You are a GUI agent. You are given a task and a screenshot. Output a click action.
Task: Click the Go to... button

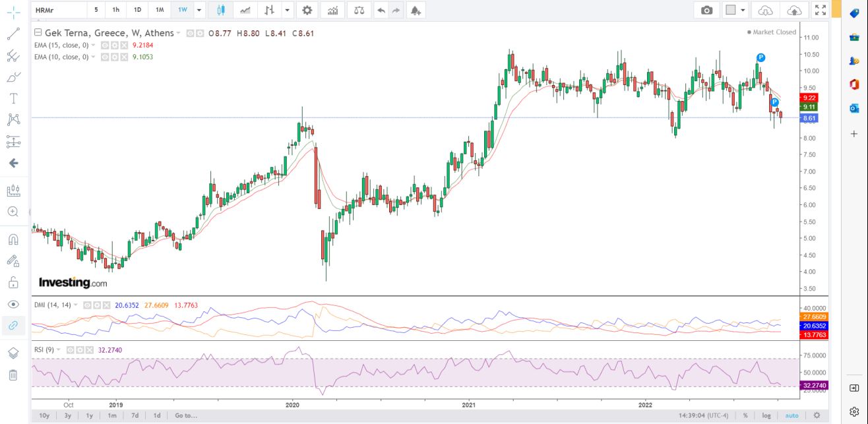(x=185, y=415)
